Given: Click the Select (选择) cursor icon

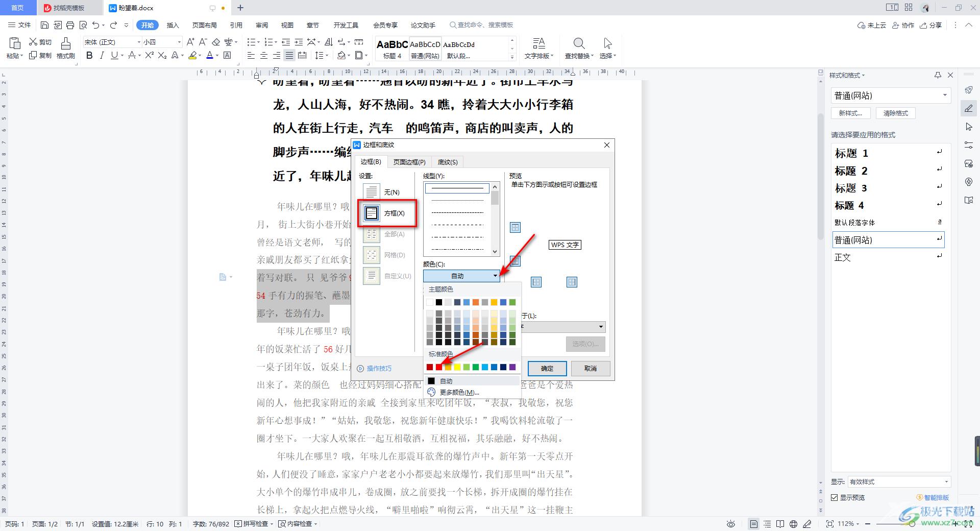Looking at the screenshot, I should click(607, 43).
